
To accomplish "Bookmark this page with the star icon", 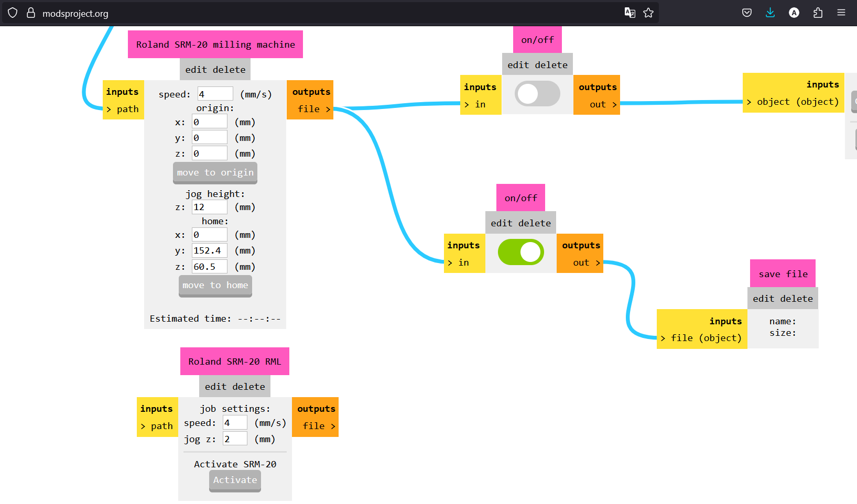I will click(648, 13).
